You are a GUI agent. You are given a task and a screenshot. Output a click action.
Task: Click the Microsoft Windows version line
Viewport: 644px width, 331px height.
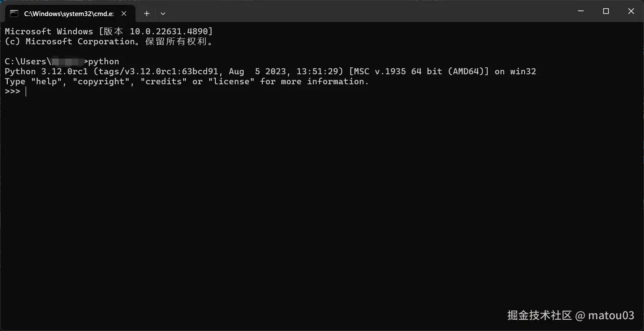tap(109, 32)
